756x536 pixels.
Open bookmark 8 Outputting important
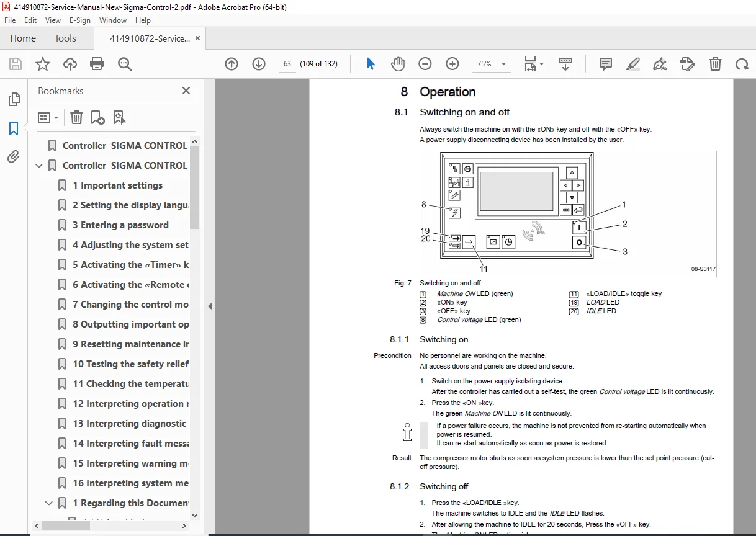point(130,324)
